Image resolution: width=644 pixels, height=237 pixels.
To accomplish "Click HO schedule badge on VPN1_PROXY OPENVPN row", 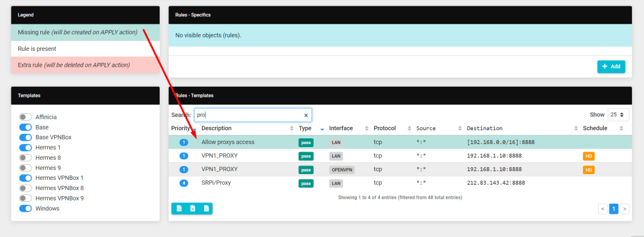I will (589, 170).
